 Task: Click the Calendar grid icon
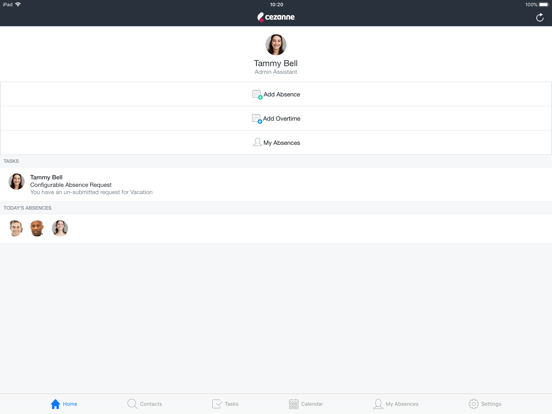[294, 404]
